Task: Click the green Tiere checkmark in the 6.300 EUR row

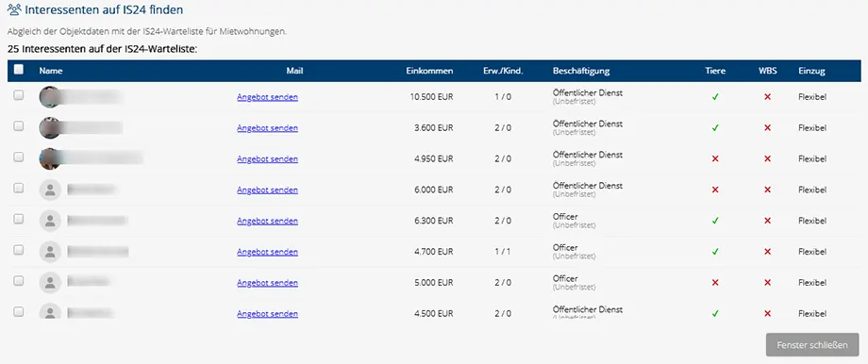Action: (x=715, y=221)
